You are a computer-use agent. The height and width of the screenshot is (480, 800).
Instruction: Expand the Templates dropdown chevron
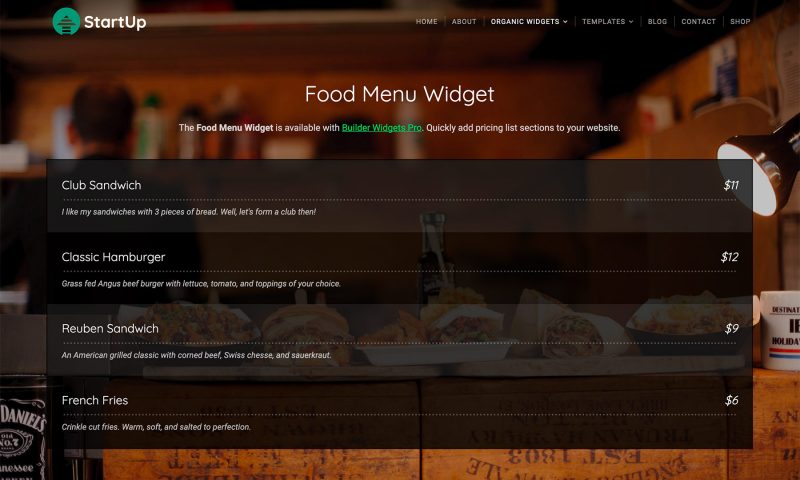pos(631,21)
